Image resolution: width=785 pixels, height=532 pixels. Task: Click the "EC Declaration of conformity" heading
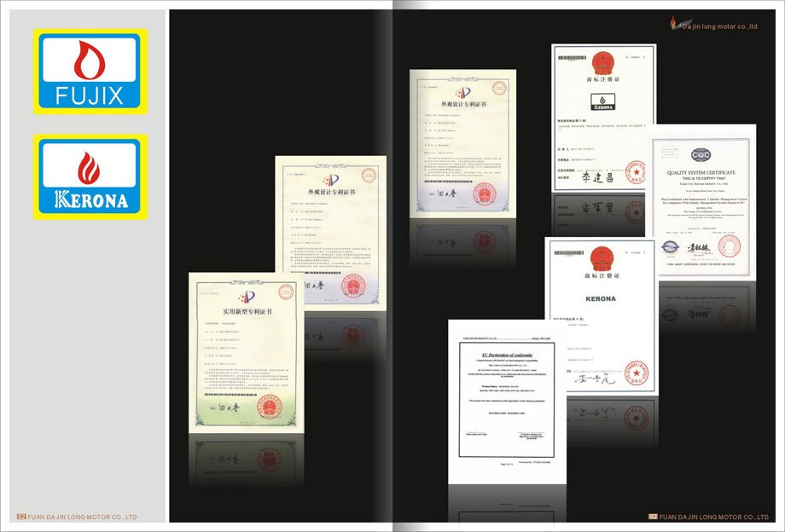click(507, 355)
